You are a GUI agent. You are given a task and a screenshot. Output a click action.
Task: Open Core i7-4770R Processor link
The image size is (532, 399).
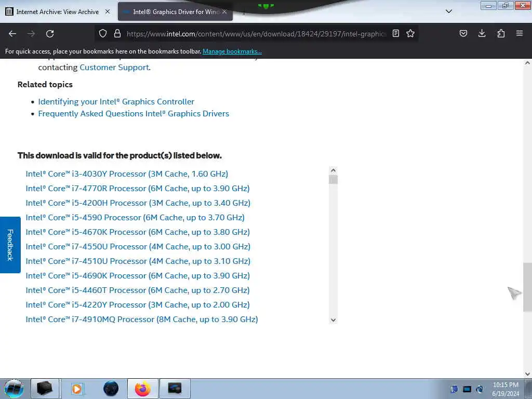[138, 189]
